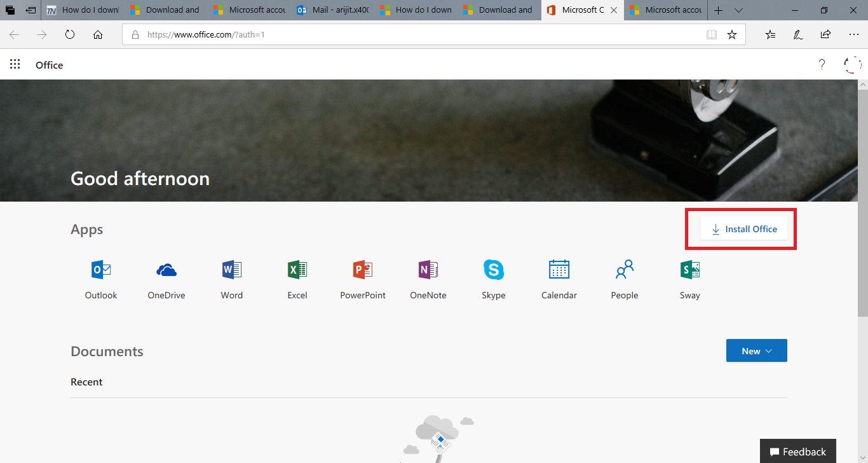Show tabs you've set aside

pos(10,10)
